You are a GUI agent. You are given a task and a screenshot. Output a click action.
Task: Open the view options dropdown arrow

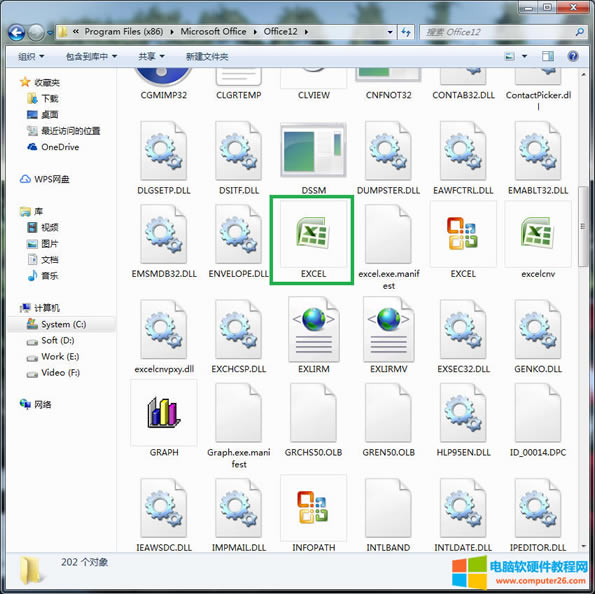[524, 57]
